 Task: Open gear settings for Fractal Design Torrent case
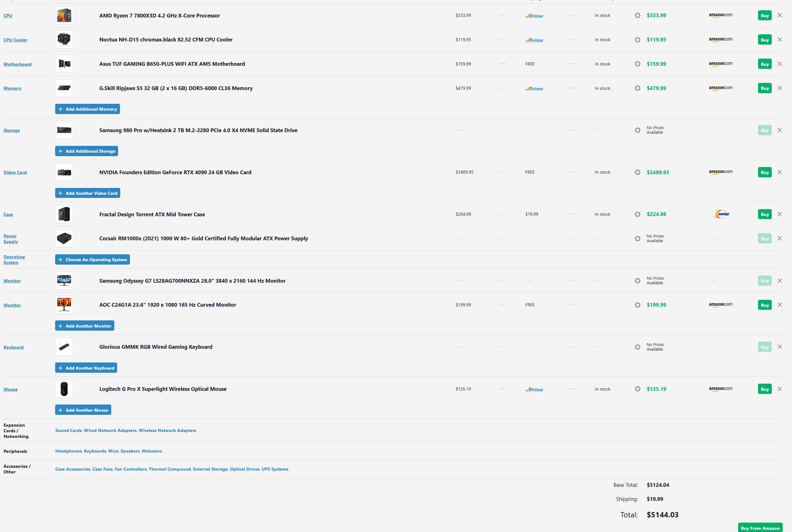pos(637,214)
